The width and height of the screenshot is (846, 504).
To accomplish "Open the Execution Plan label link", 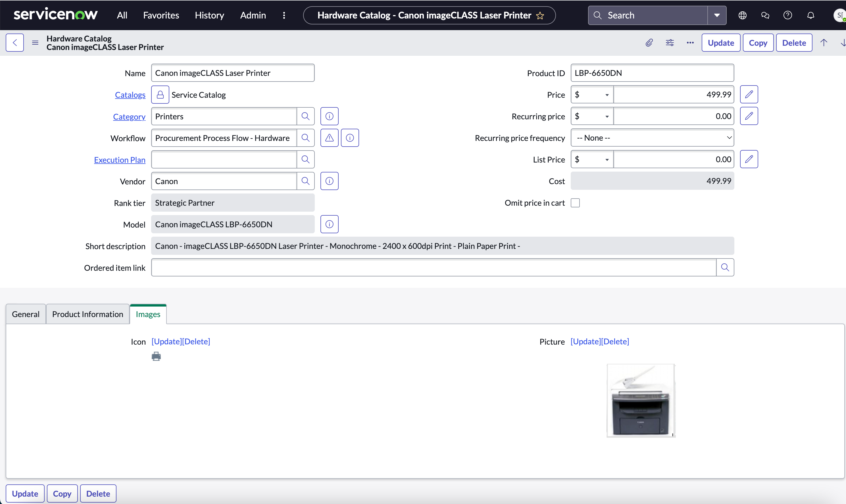I will click(x=120, y=160).
